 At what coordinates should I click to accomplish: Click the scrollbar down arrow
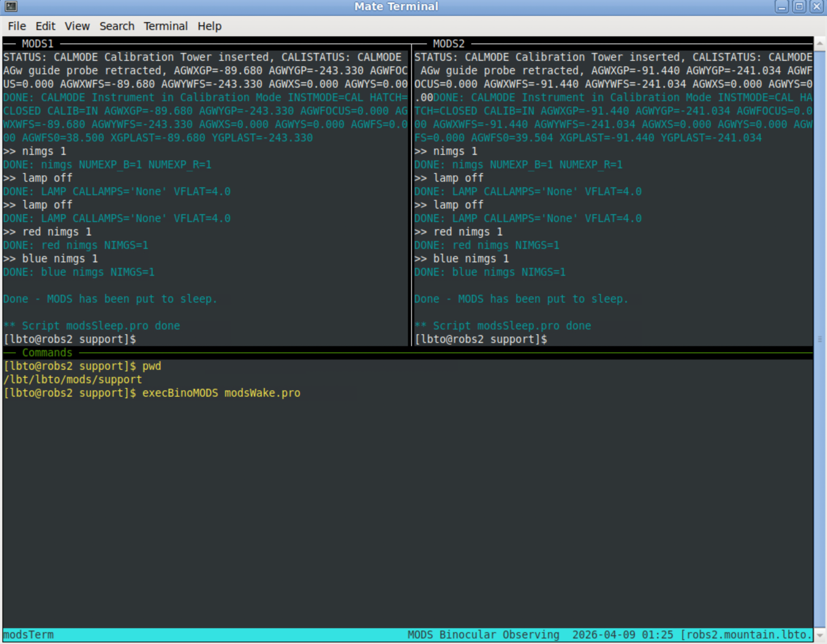(x=820, y=635)
